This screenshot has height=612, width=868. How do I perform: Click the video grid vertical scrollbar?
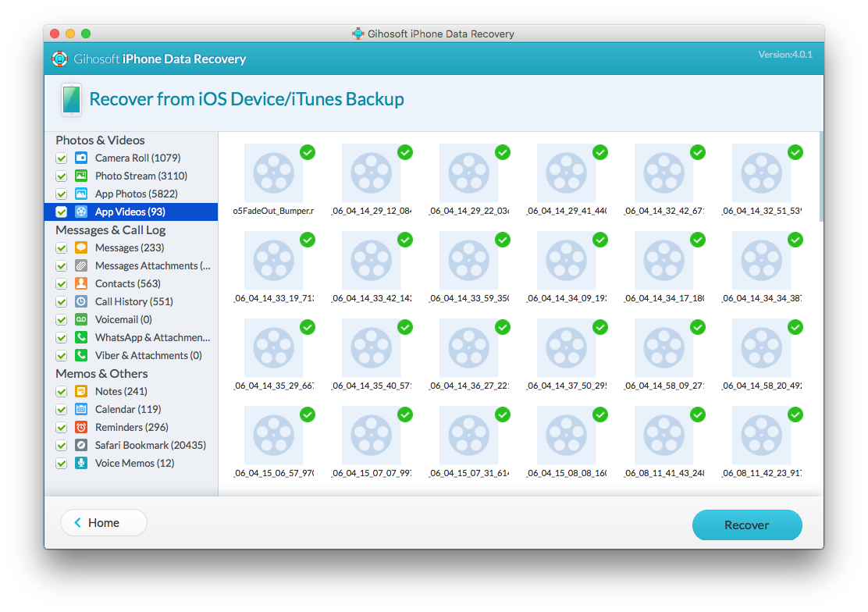(x=821, y=177)
